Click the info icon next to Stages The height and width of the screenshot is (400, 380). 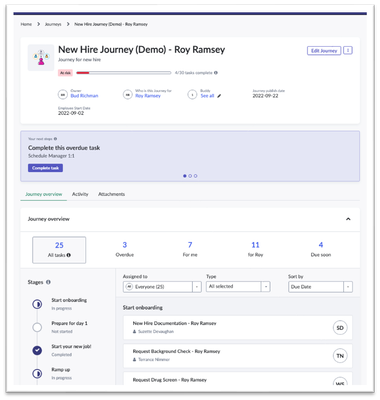48,282
